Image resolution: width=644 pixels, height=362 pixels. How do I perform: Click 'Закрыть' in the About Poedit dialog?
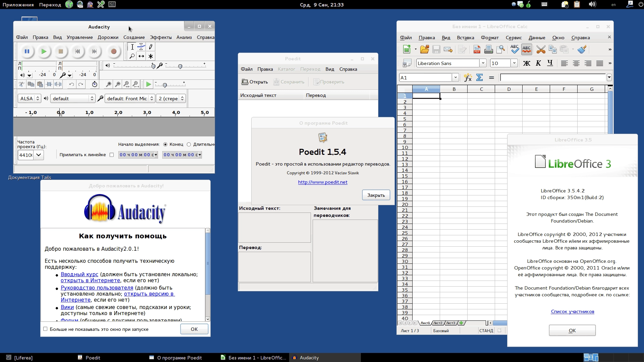click(376, 195)
